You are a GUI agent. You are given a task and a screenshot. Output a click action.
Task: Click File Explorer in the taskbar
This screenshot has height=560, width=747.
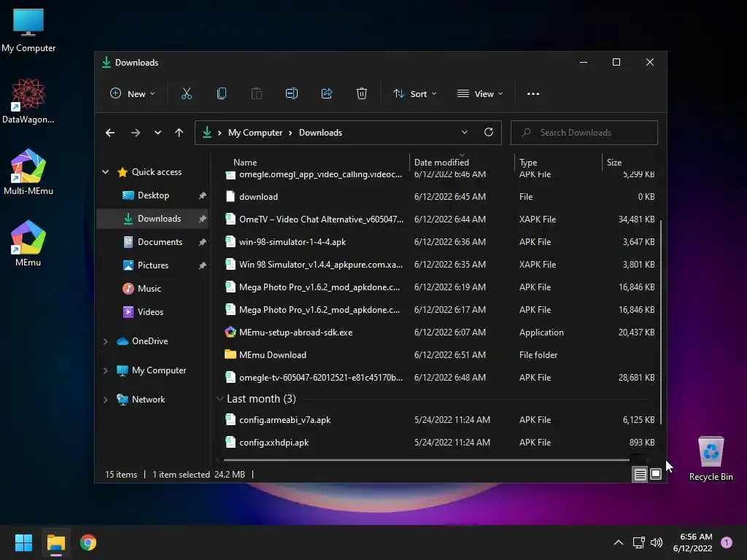tap(56, 542)
